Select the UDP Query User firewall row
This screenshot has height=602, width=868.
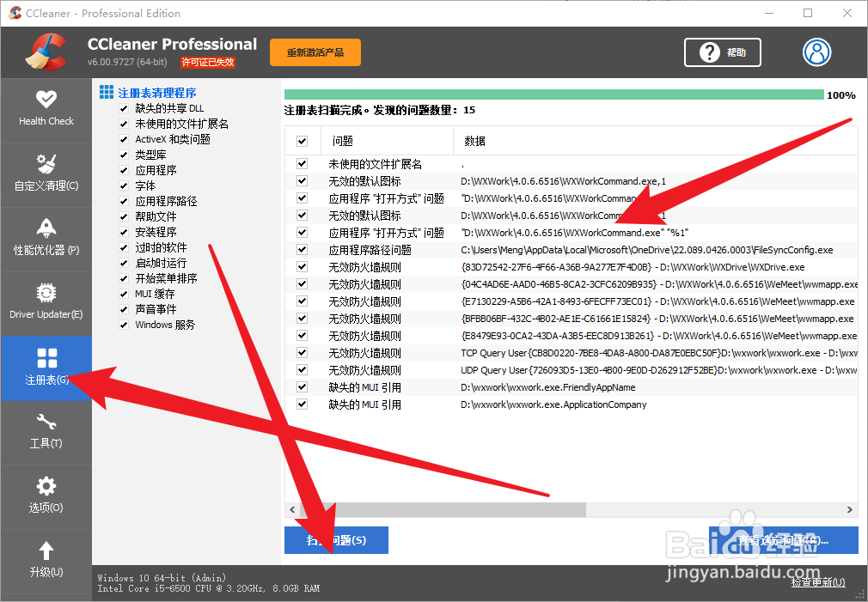click(x=572, y=369)
